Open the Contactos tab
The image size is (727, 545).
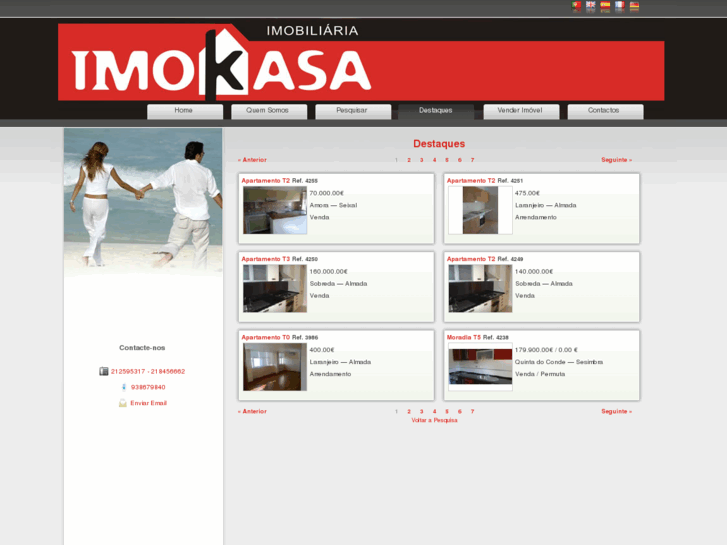[605, 111]
